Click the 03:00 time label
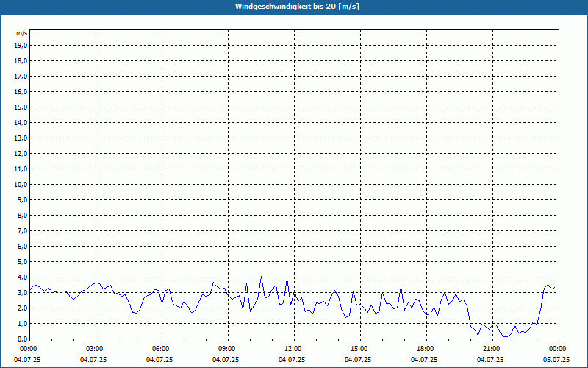588x368 pixels. 93,349
